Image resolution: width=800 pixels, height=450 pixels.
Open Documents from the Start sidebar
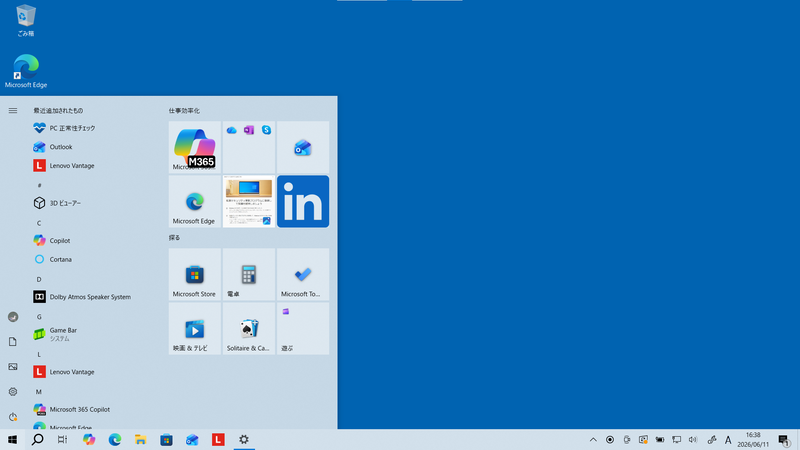pos(13,342)
